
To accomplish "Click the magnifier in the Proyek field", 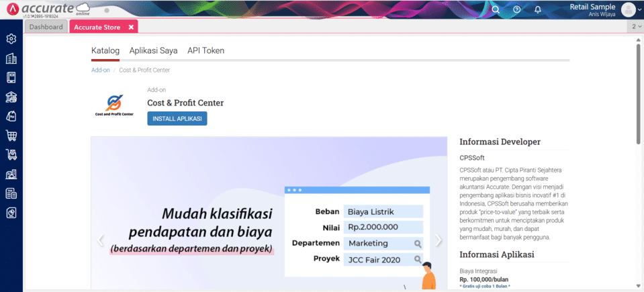I will click(x=417, y=259).
